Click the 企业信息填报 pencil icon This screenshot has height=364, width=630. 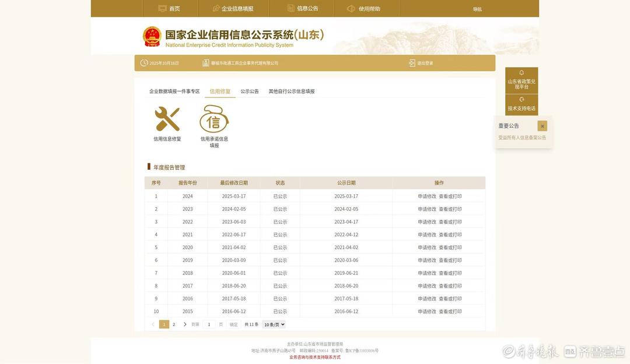click(216, 8)
